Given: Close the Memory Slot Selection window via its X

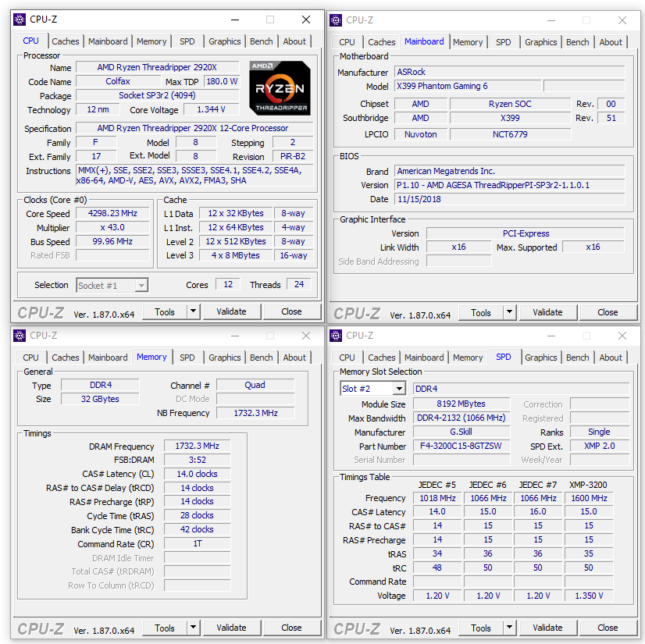Looking at the screenshot, I should [622, 336].
